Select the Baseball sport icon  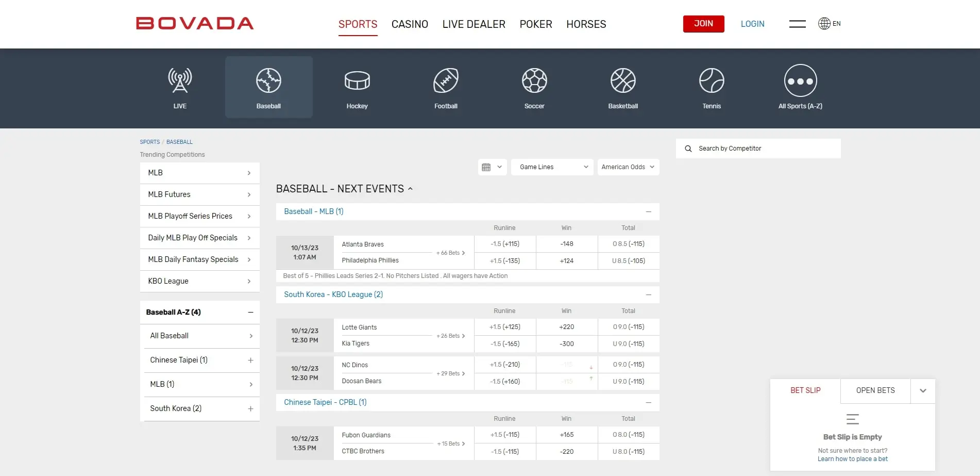coord(268,87)
